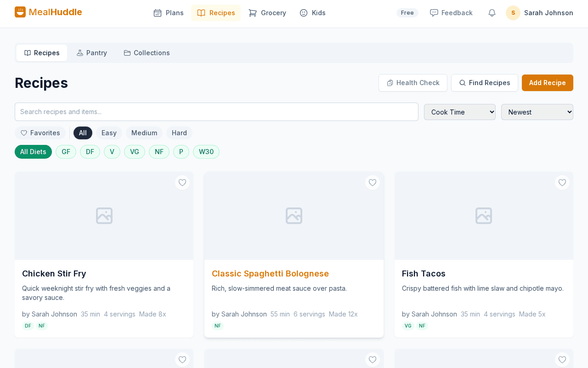Toggle the P diet filter chip
The height and width of the screenshot is (368, 588).
coord(181,152)
